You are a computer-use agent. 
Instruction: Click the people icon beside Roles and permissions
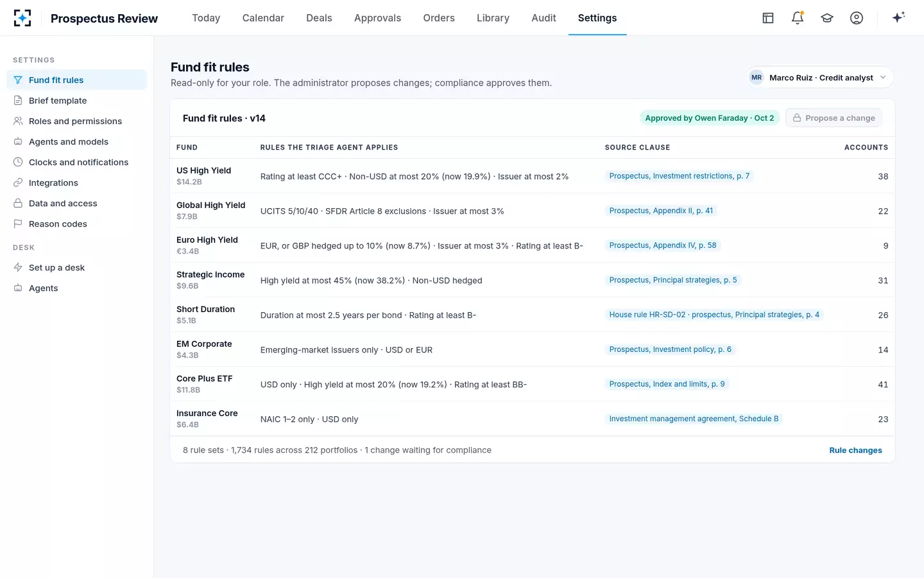[x=18, y=121]
